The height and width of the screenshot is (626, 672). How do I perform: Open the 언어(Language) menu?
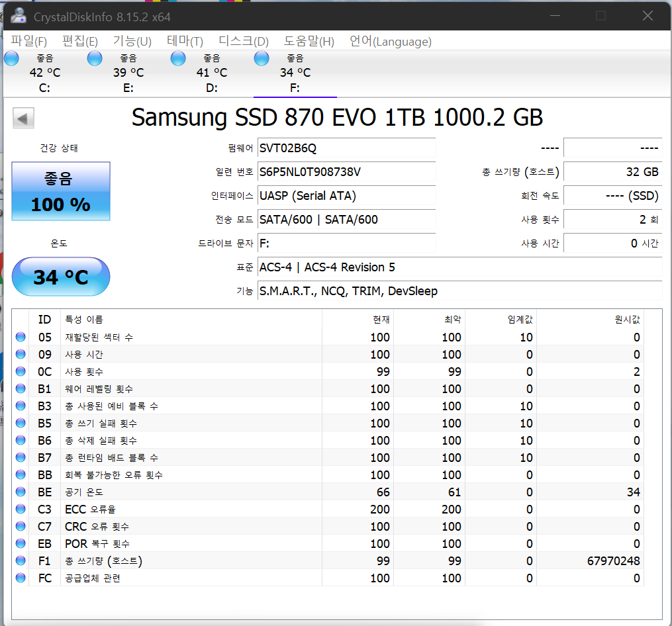click(x=390, y=42)
